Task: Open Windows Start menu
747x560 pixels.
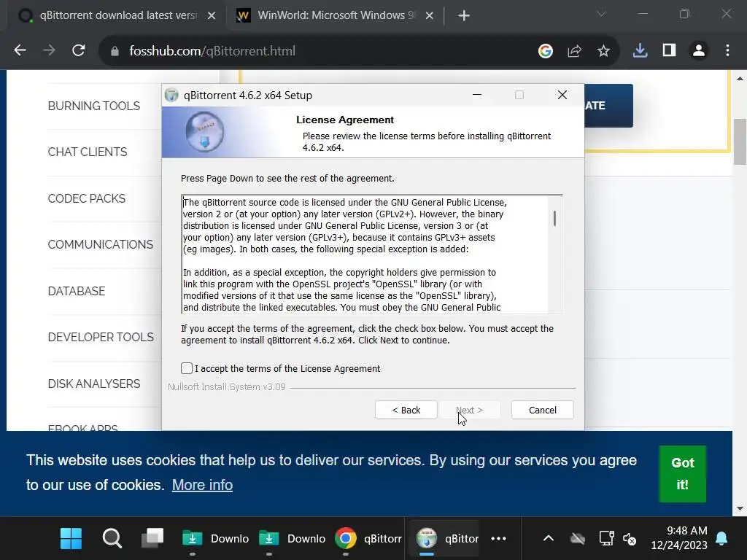Action: tap(71, 539)
